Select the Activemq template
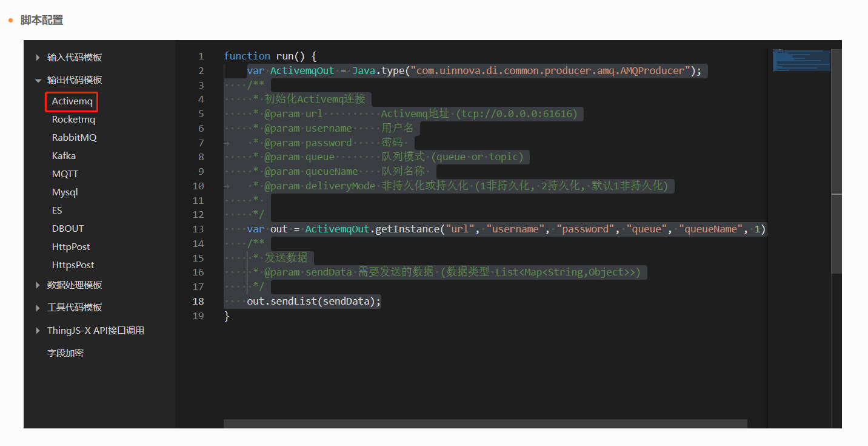This screenshot has height=446, width=868. coord(72,101)
